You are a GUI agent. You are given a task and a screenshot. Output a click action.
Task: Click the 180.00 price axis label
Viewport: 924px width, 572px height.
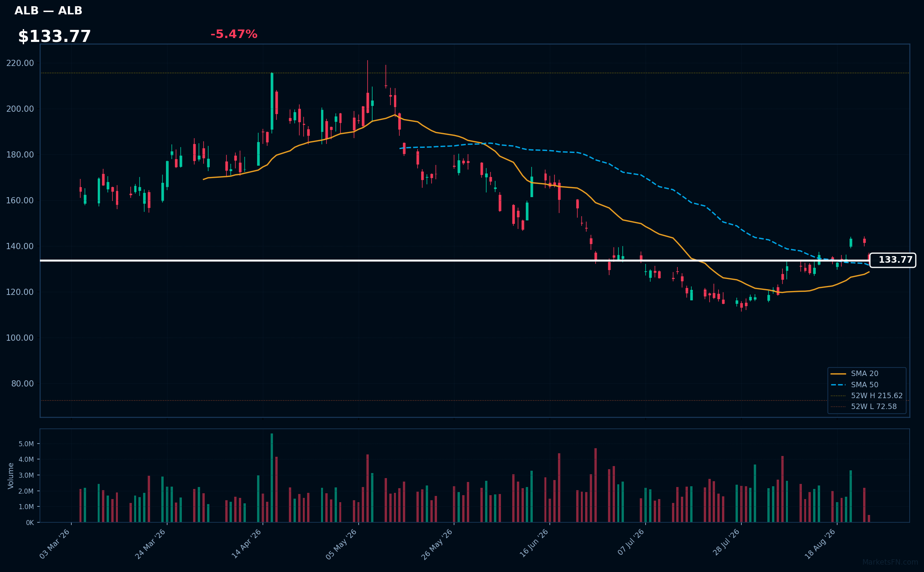[x=20, y=154]
